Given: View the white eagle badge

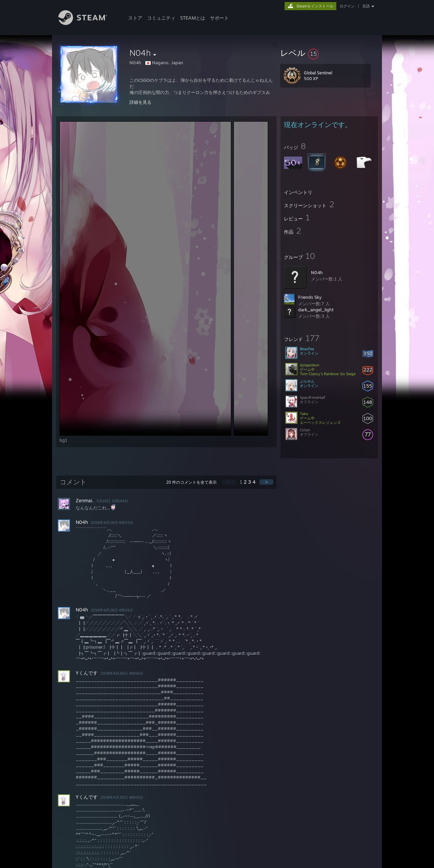Looking at the screenshot, I should 364,163.
